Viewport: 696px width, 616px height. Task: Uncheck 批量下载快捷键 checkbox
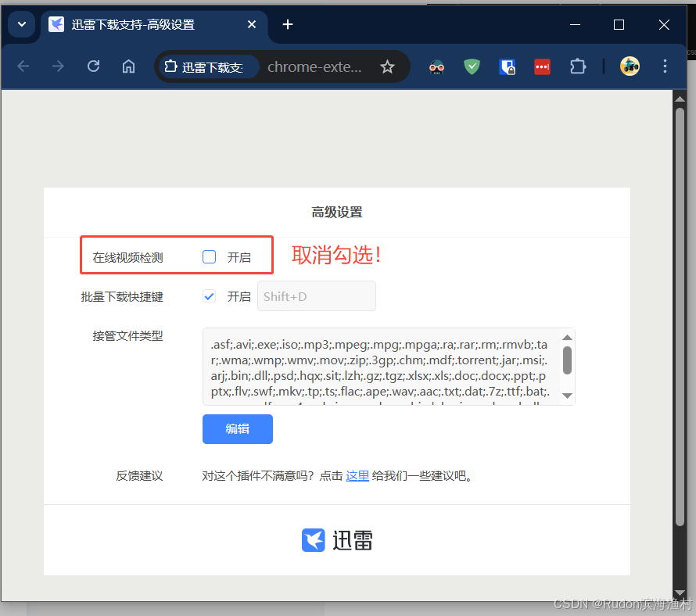209,296
